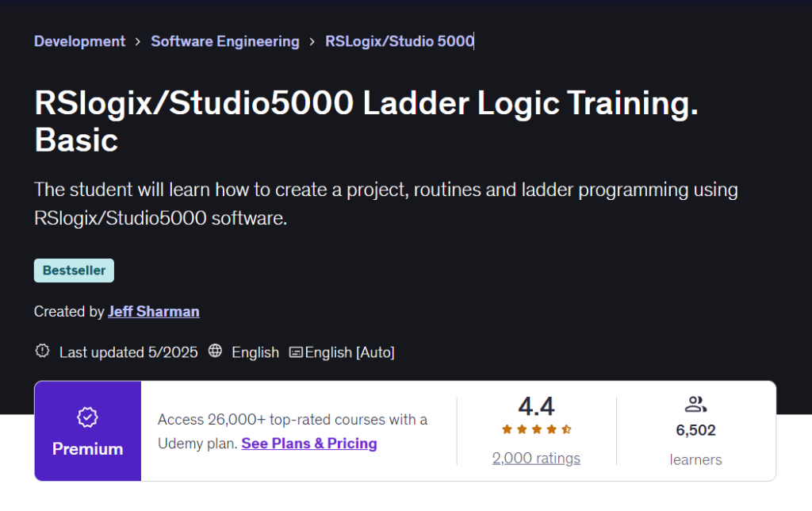Click the Bestseller badge
This screenshot has width=812, height=511.
(x=74, y=270)
